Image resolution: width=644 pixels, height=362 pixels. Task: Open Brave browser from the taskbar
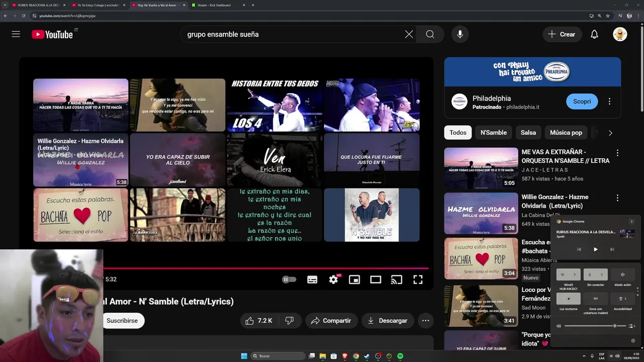pos(345,356)
